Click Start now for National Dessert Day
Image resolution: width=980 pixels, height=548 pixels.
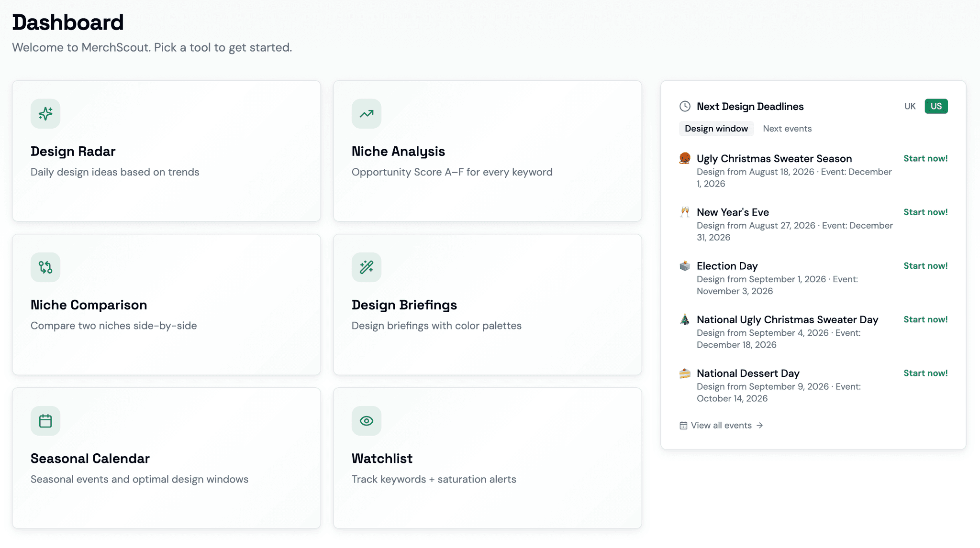925,373
